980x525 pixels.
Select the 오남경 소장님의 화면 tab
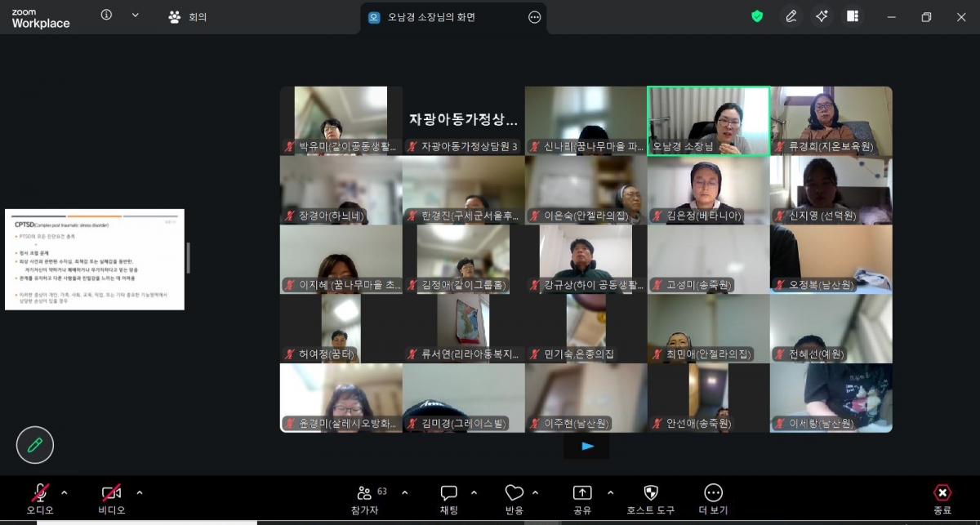click(x=431, y=17)
